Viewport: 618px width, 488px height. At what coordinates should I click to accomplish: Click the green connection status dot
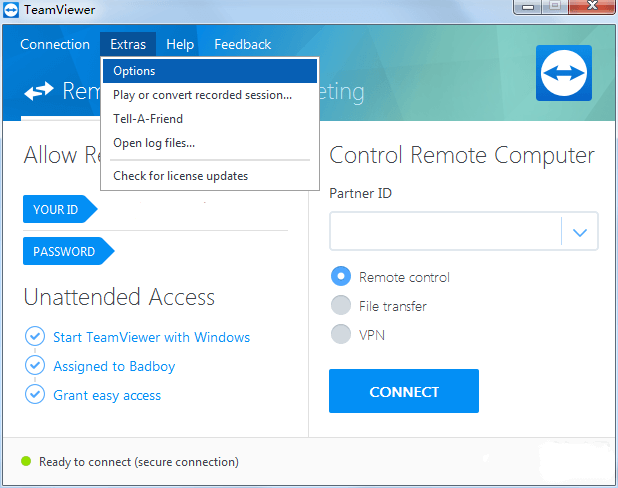coord(26,461)
